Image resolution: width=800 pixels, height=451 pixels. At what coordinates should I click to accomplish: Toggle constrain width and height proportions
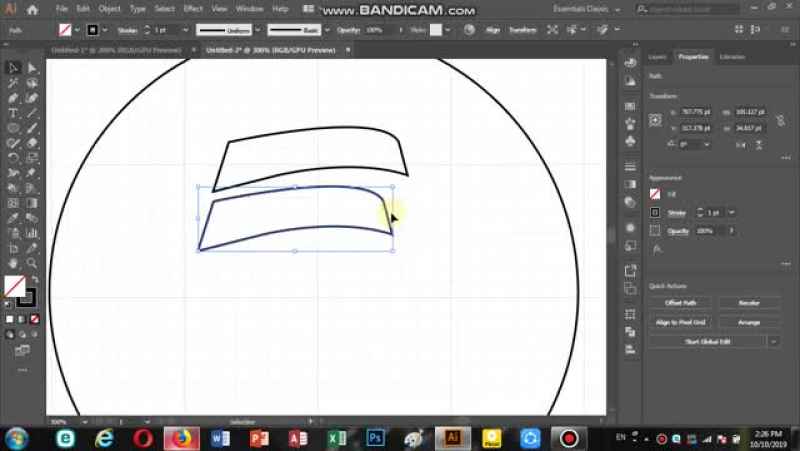click(781, 120)
